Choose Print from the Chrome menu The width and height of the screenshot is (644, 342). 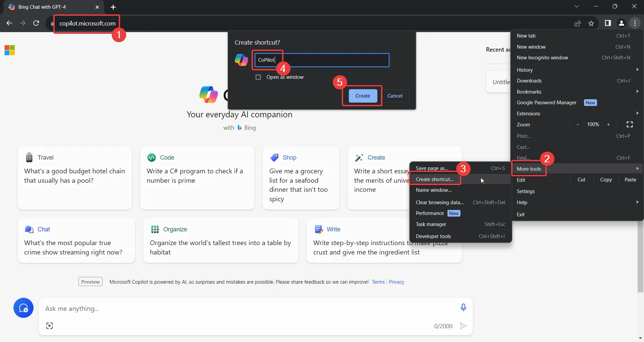click(577, 136)
